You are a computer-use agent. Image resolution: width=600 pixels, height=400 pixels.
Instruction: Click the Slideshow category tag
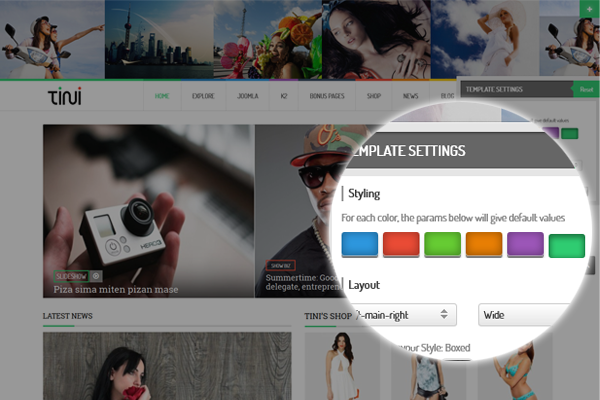(x=71, y=275)
